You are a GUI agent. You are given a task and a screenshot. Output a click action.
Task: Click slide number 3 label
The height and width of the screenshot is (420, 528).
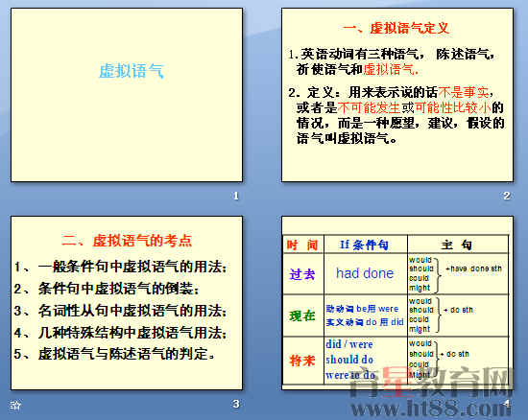236,404
